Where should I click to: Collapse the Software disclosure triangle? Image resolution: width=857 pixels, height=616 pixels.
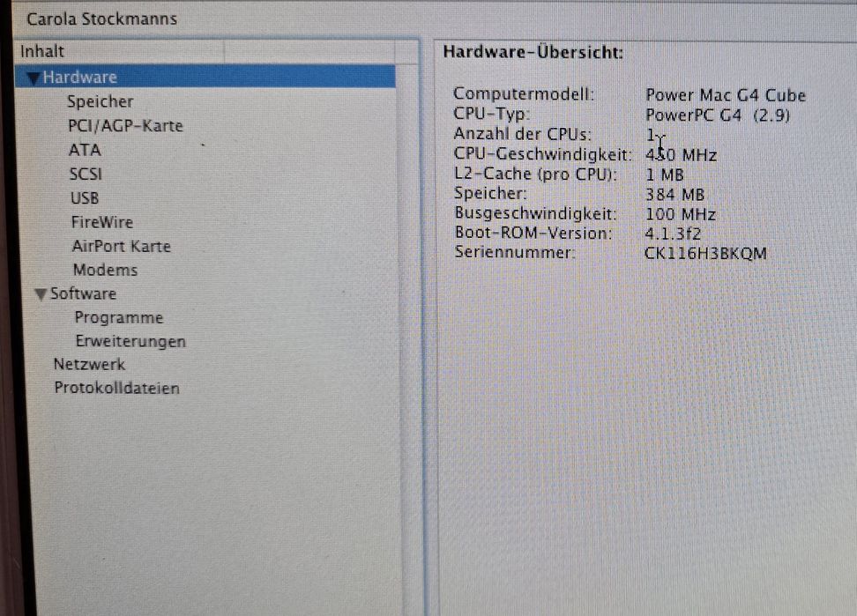tap(41, 294)
